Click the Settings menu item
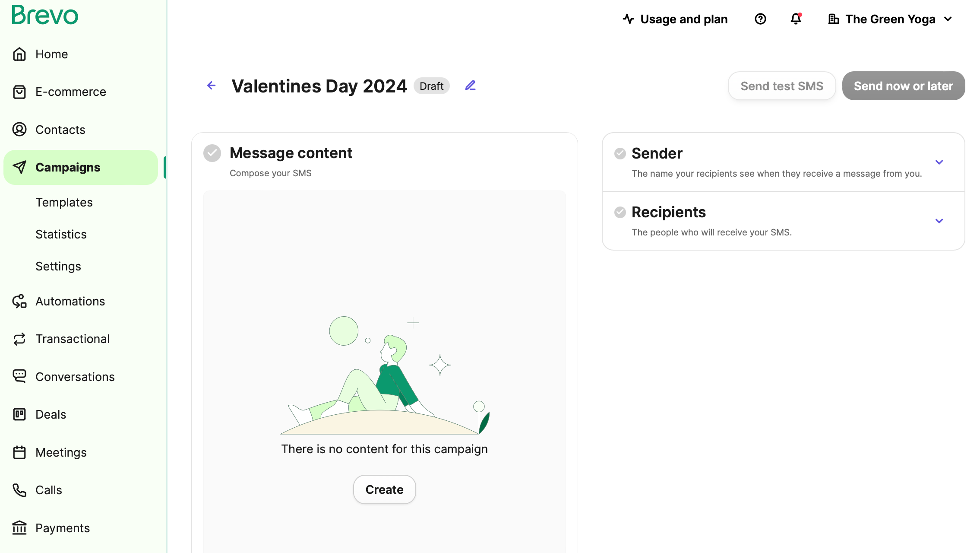The image size is (980, 553). coord(58,266)
